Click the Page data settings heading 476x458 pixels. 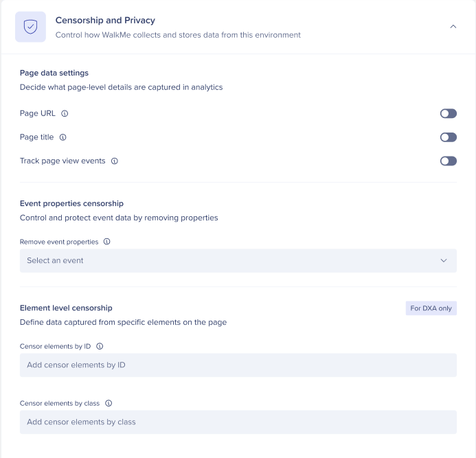(54, 73)
